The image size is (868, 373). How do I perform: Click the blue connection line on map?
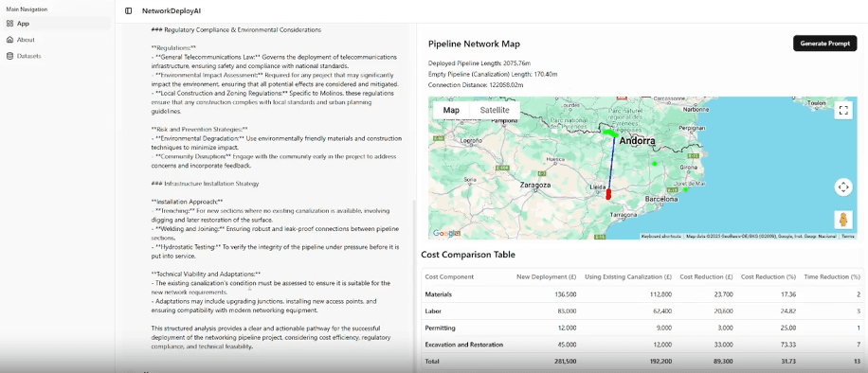point(612,163)
